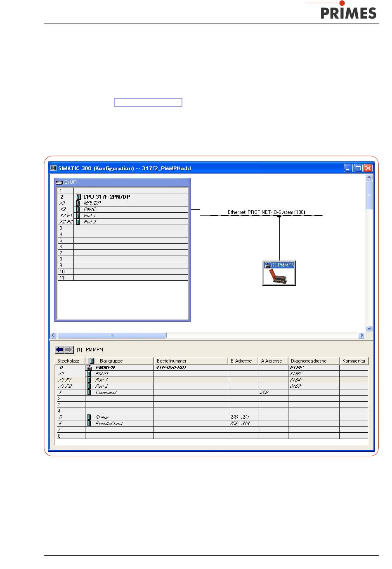
Task: Click the vertical scrollbar thumb
Action: pos(369,196)
